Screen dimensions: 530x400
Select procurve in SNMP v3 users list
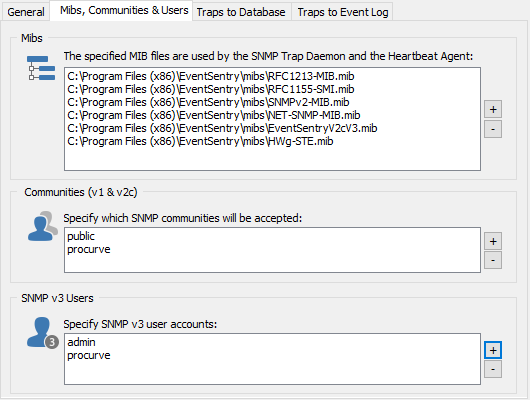[89, 355]
